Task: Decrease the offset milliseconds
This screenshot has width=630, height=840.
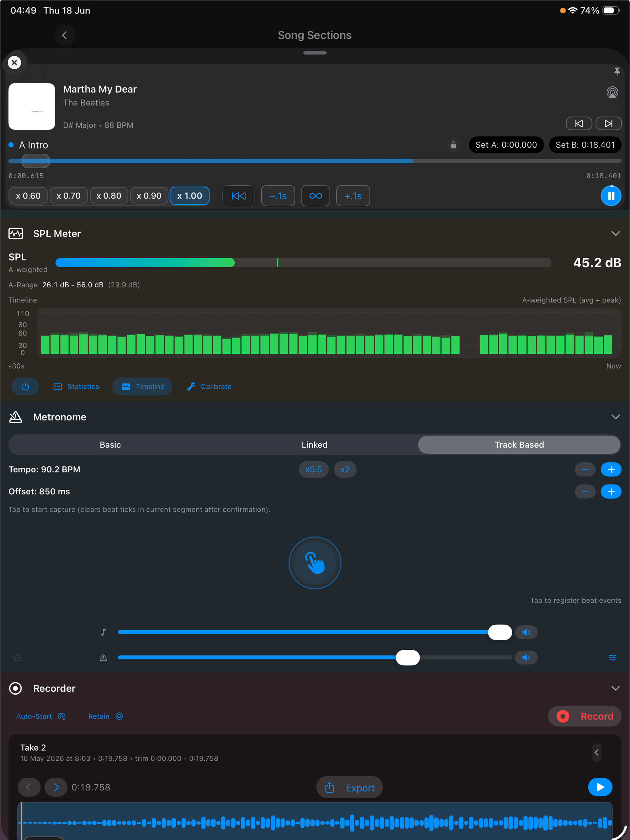Action: pyautogui.click(x=585, y=492)
